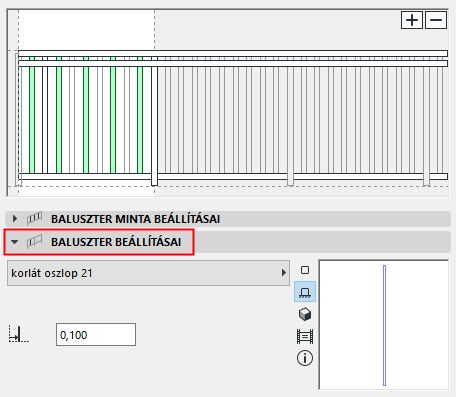Open the korlát oszlop 21 selector dropdown
Viewport: 456px width, 397px height.
click(148, 273)
